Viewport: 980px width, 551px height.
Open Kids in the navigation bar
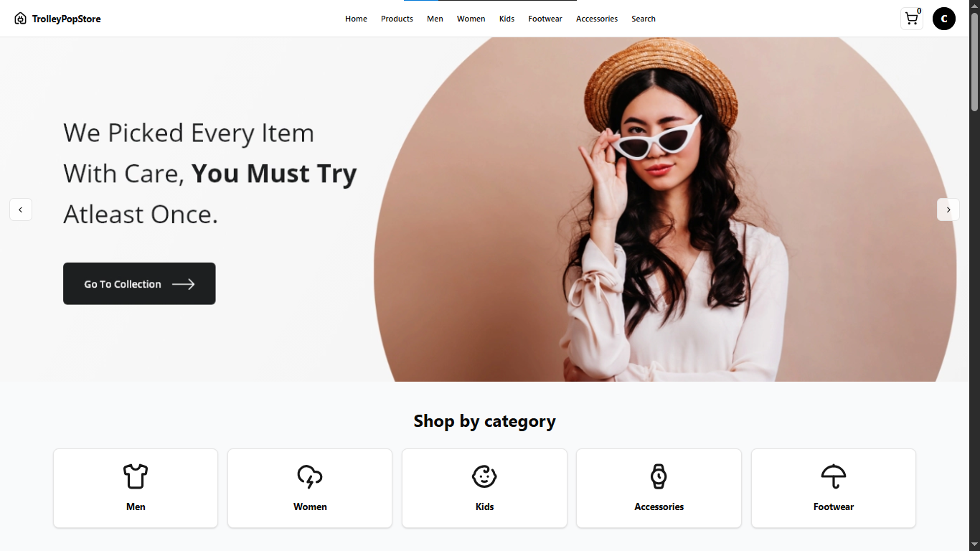(x=507, y=19)
